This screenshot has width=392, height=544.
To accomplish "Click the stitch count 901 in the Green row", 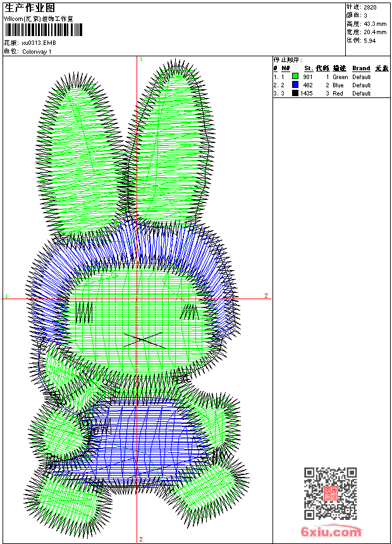I will point(308,77).
